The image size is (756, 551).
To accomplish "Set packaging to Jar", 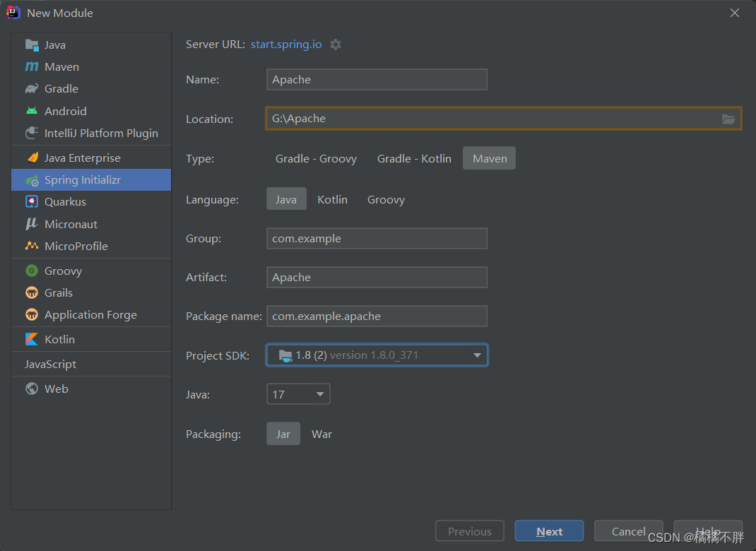I will [x=283, y=434].
